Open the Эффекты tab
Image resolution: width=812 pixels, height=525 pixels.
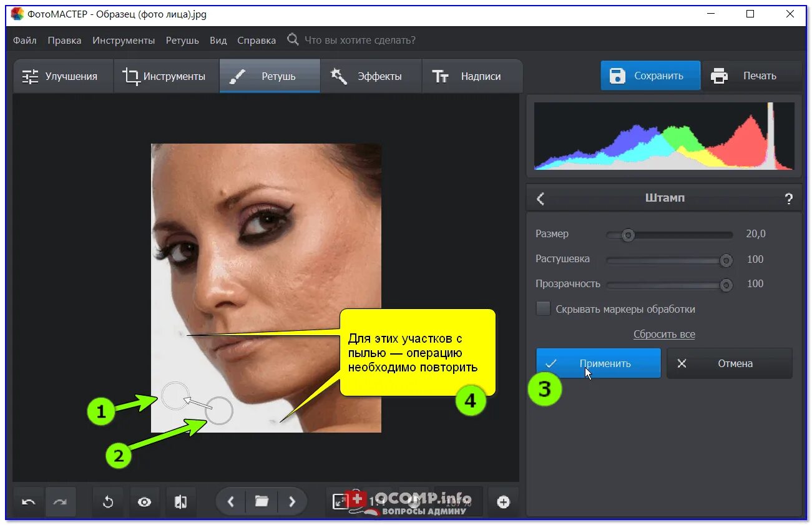371,76
